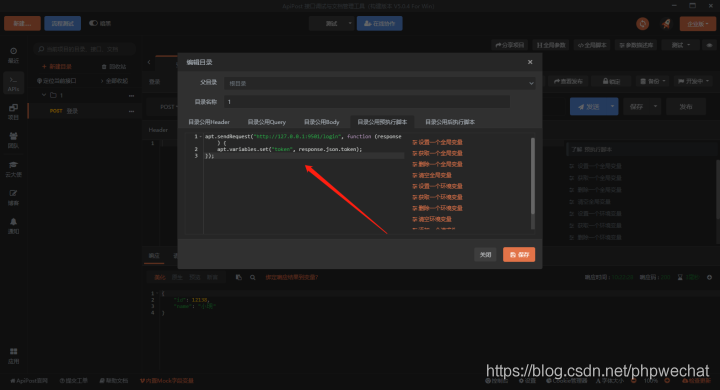The width and height of the screenshot is (720, 390).
Task: Click the 定位当前接口 locate icon
Action: [39, 81]
